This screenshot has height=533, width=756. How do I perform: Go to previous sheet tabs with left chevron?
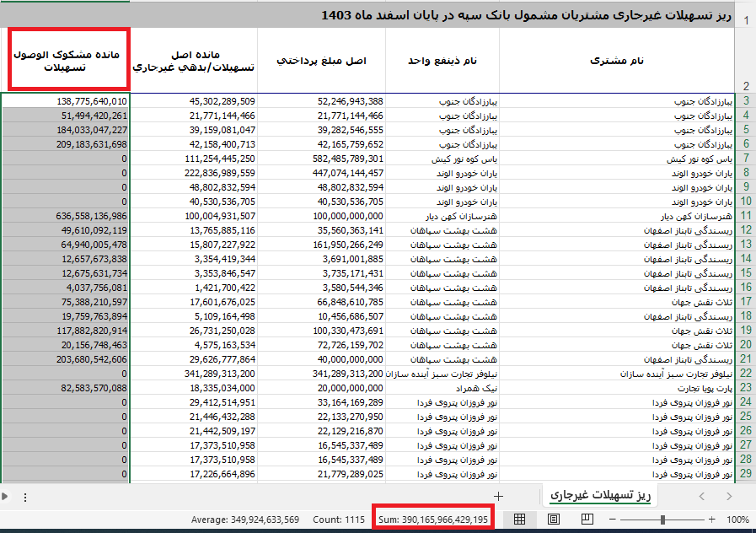[x=702, y=496]
